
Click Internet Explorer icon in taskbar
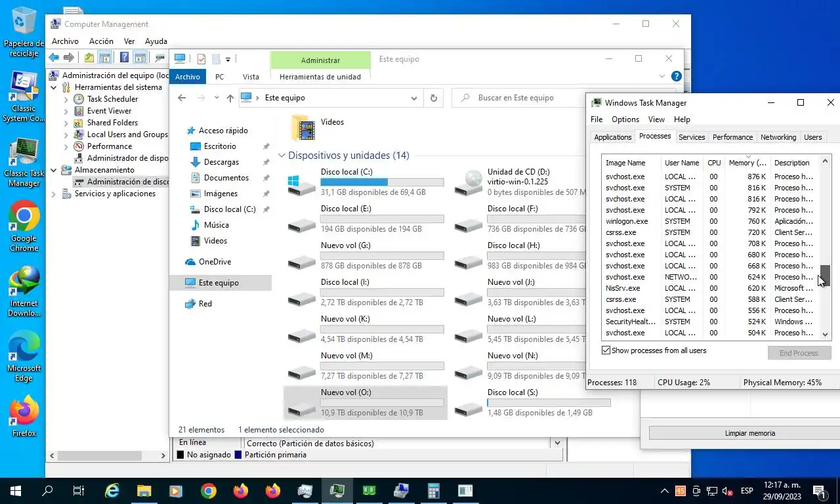point(112,490)
